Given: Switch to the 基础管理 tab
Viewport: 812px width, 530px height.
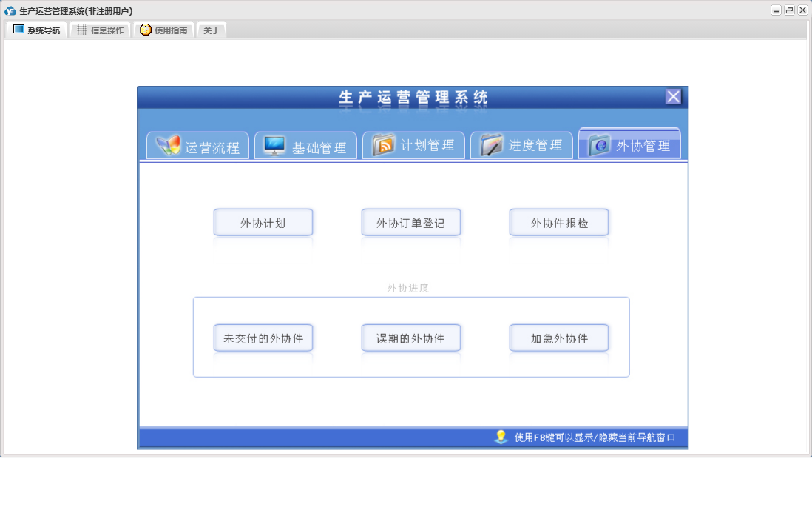Looking at the screenshot, I should click(x=305, y=146).
